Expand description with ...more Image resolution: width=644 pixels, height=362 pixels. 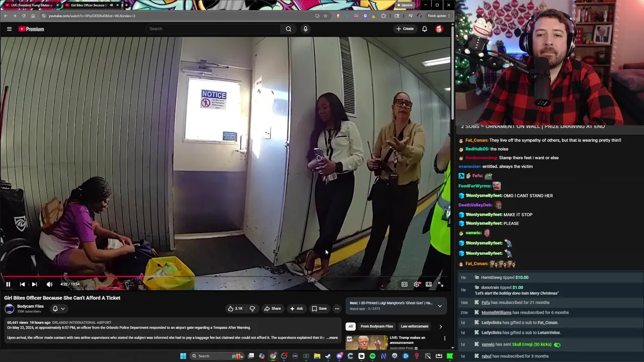coord(332,338)
